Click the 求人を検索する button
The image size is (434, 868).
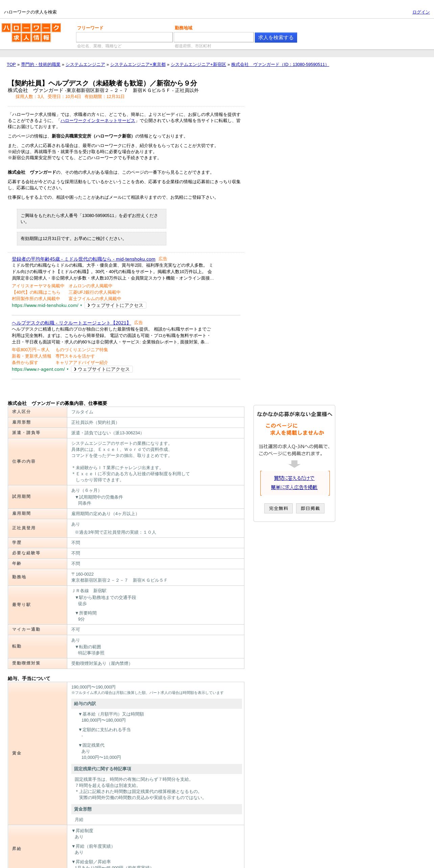pos(276,38)
